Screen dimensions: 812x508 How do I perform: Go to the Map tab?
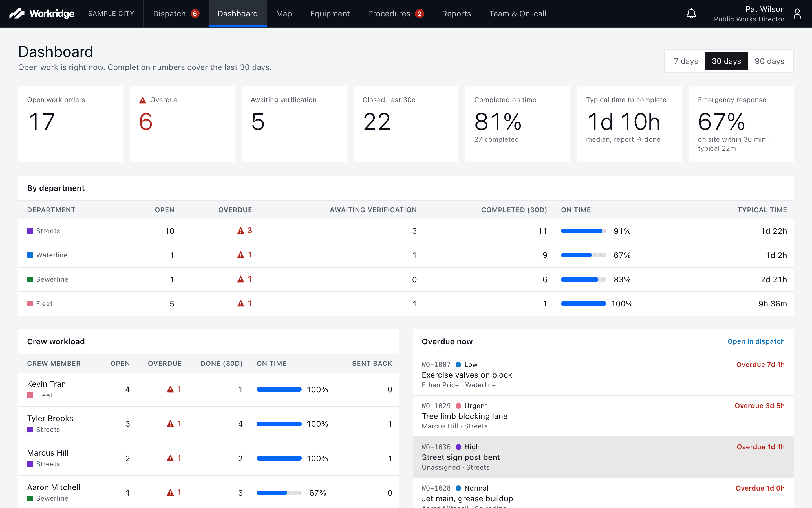point(284,14)
